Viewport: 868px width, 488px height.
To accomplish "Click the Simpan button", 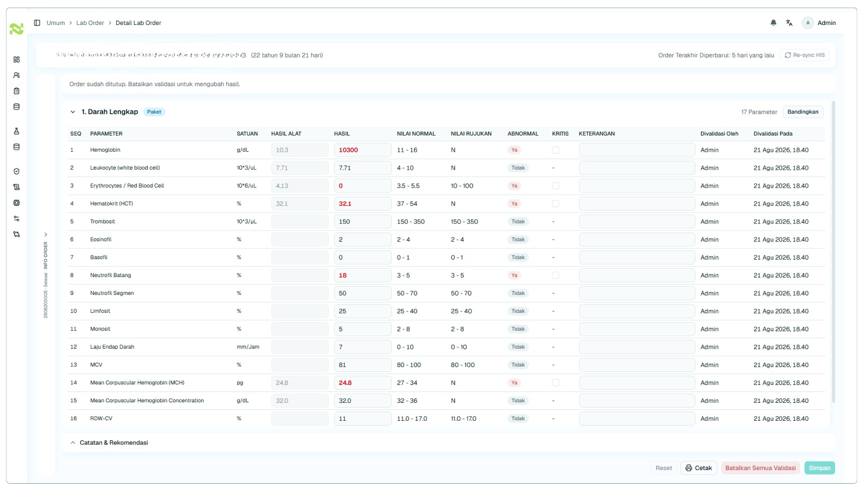I will tap(820, 468).
